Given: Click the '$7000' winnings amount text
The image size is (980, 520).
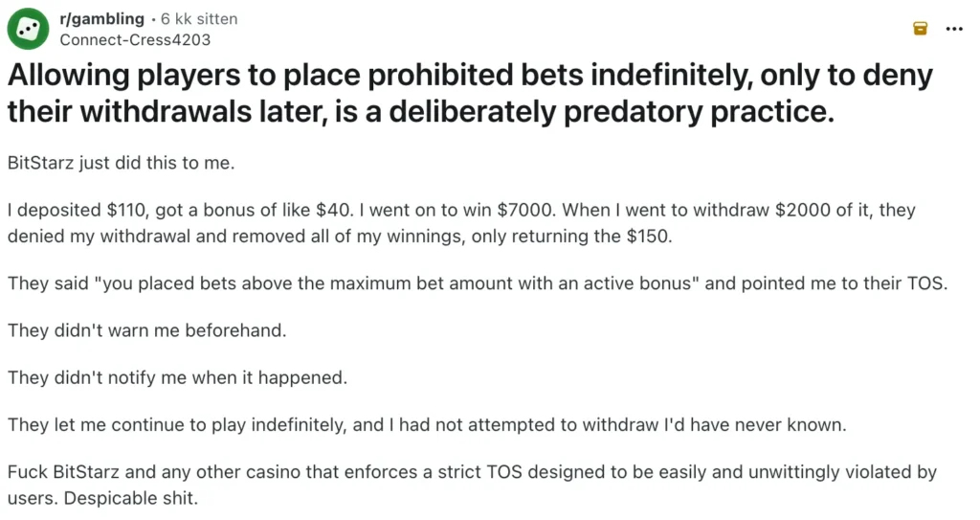Looking at the screenshot, I should pos(519,211).
